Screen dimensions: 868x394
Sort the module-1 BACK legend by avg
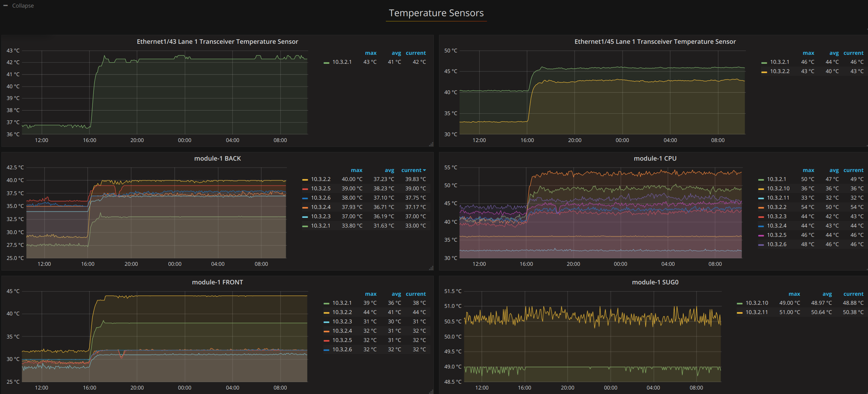(x=389, y=170)
